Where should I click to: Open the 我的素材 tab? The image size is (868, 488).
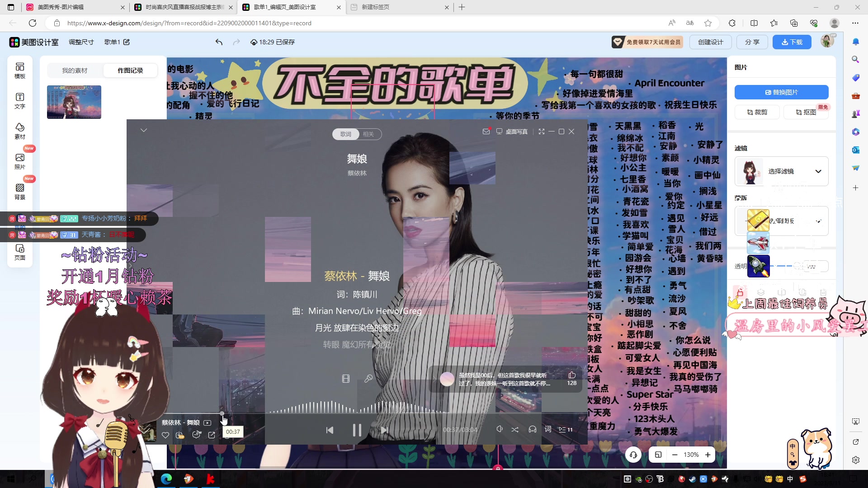pos(75,70)
